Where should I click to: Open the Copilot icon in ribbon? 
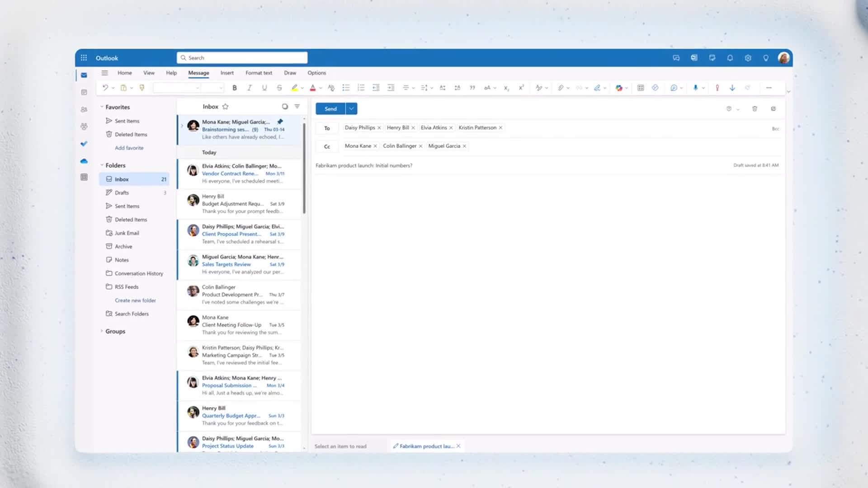[619, 88]
